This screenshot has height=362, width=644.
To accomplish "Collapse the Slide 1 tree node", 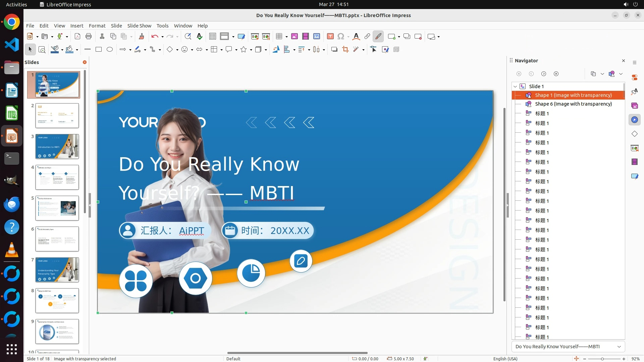I will pos(515,86).
